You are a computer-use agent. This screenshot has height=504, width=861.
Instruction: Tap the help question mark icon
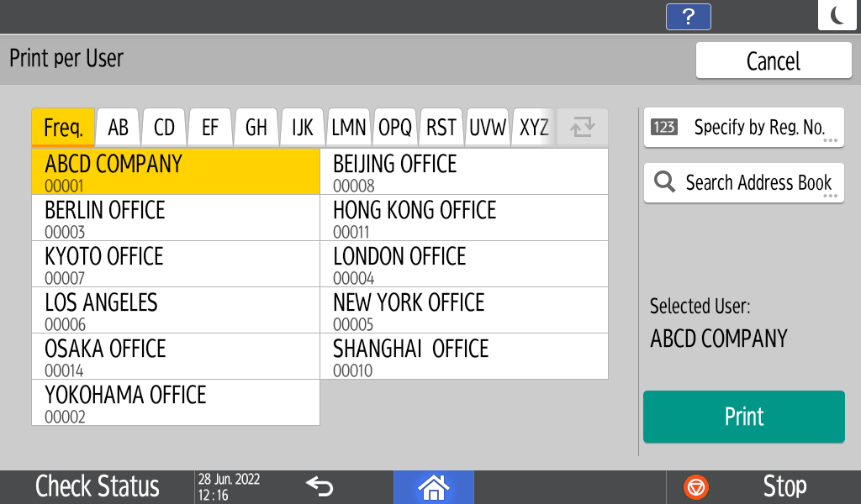(x=688, y=16)
